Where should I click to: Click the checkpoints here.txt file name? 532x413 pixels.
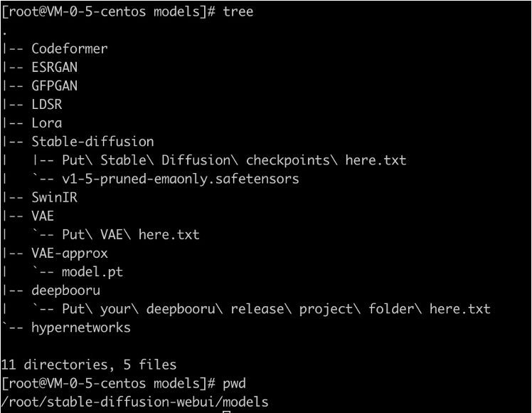(234, 160)
